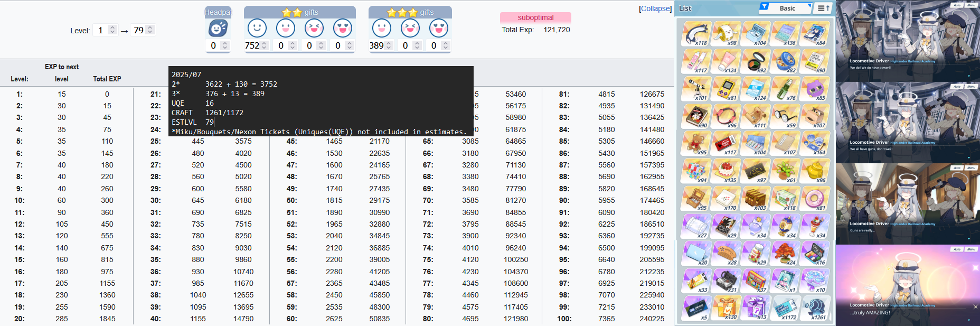Click the "20:" level row label

point(20,319)
